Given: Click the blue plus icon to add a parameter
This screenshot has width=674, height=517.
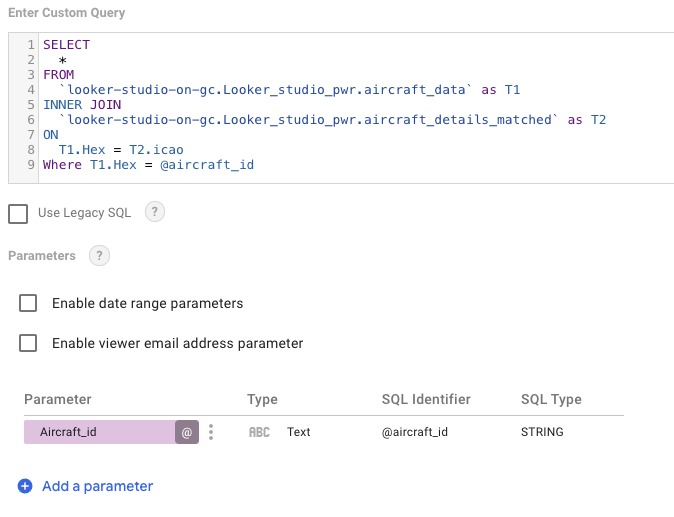Looking at the screenshot, I should [25, 486].
